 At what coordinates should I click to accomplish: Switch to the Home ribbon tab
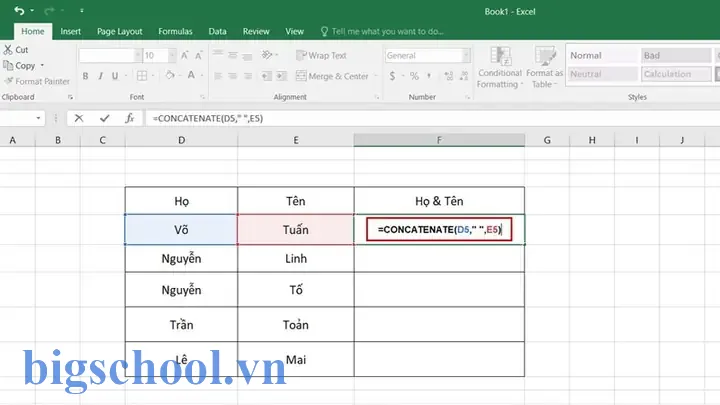[33, 31]
